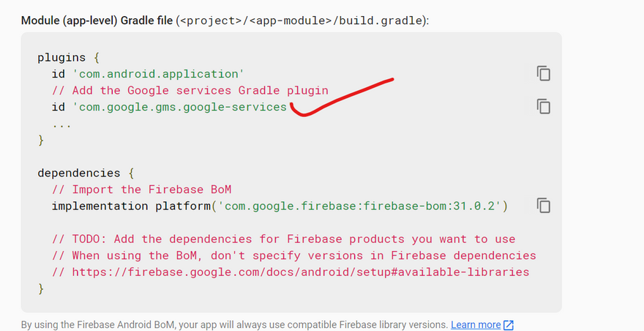
Task: Copy the google-services plugin id line
Action: pos(543,106)
